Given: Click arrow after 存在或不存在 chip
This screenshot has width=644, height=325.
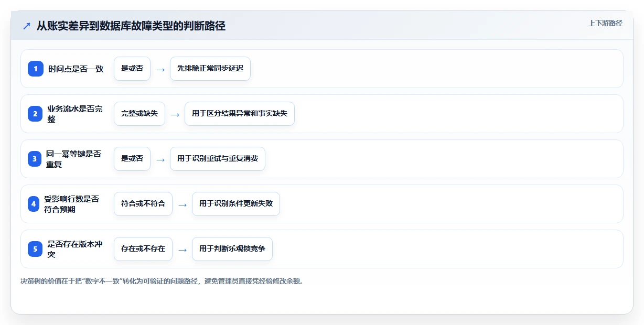Looking at the screenshot, I should tap(183, 250).
